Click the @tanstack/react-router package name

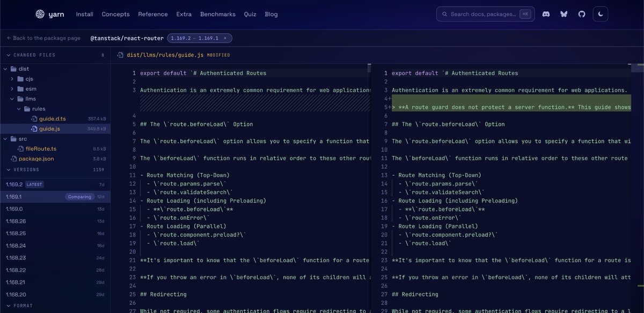tap(127, 38)
